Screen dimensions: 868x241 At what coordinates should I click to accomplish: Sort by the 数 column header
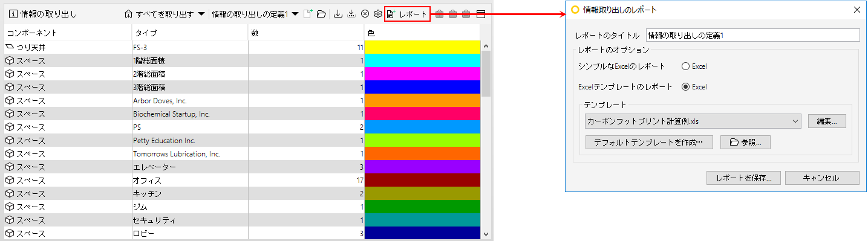coord(306,33)
